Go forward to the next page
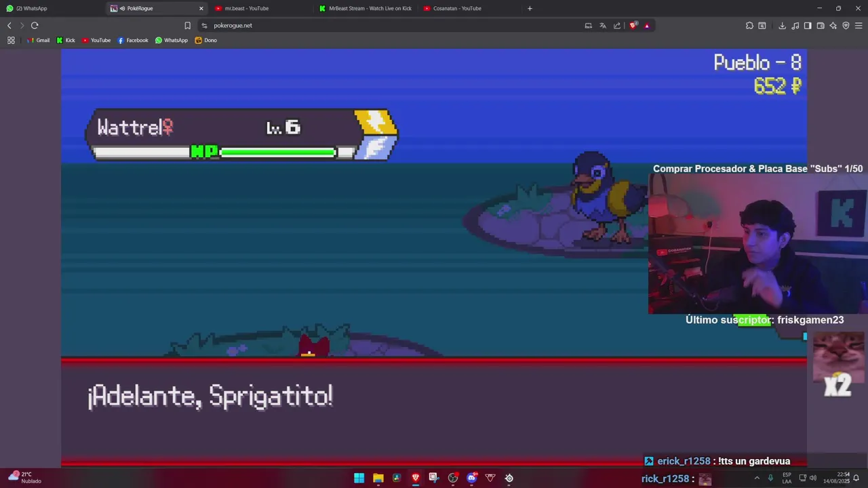Image resolution: width=868 pixels, height=488 pixels. [22, 26]
